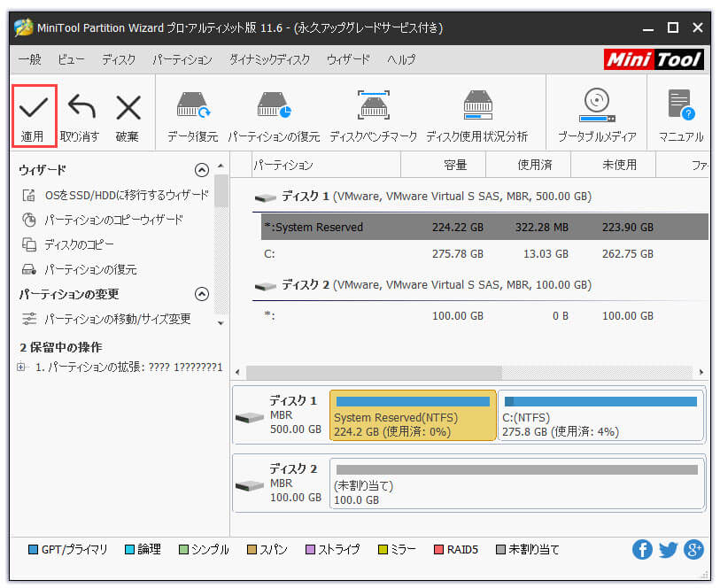720x588 pixels.
Task: Click right arrow of horizontal scrollbar
Action: pos(701,372)
